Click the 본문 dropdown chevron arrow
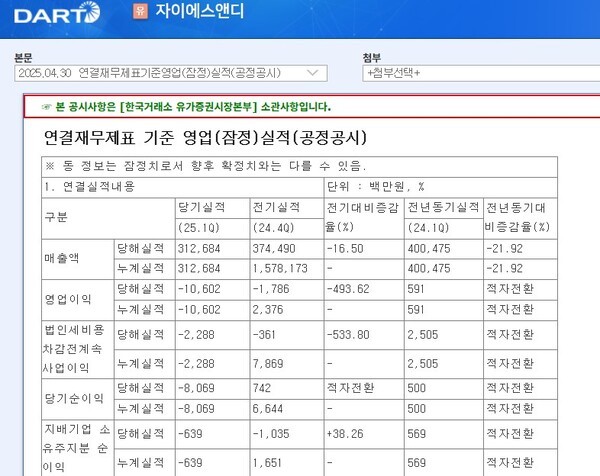The height and width of the screenshot is (476, 600). [313, 73]
